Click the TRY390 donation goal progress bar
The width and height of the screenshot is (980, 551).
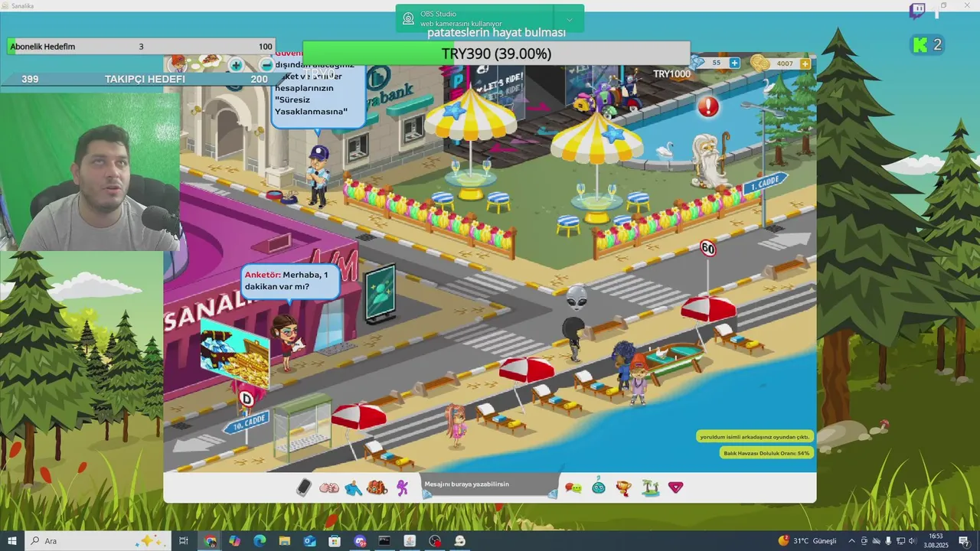[496, 54]
